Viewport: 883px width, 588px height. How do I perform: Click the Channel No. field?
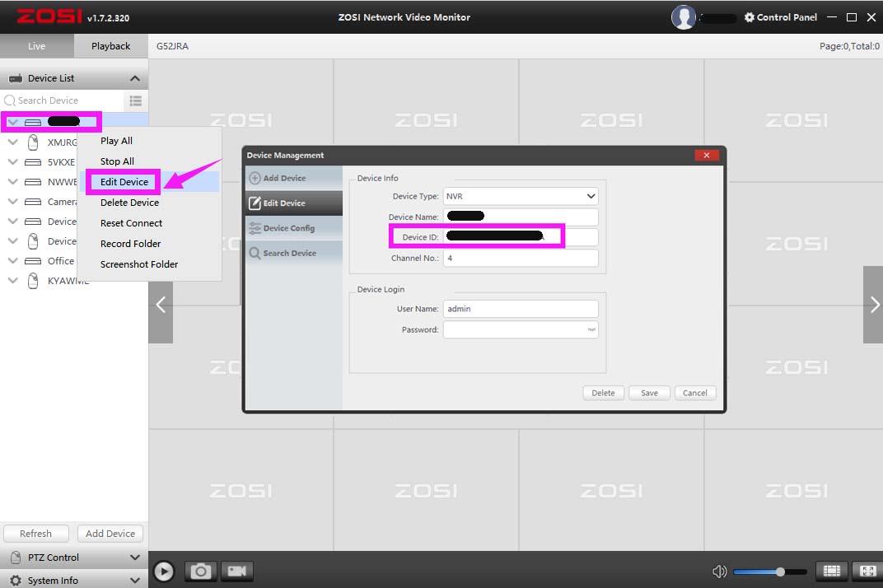click(521, 258)
